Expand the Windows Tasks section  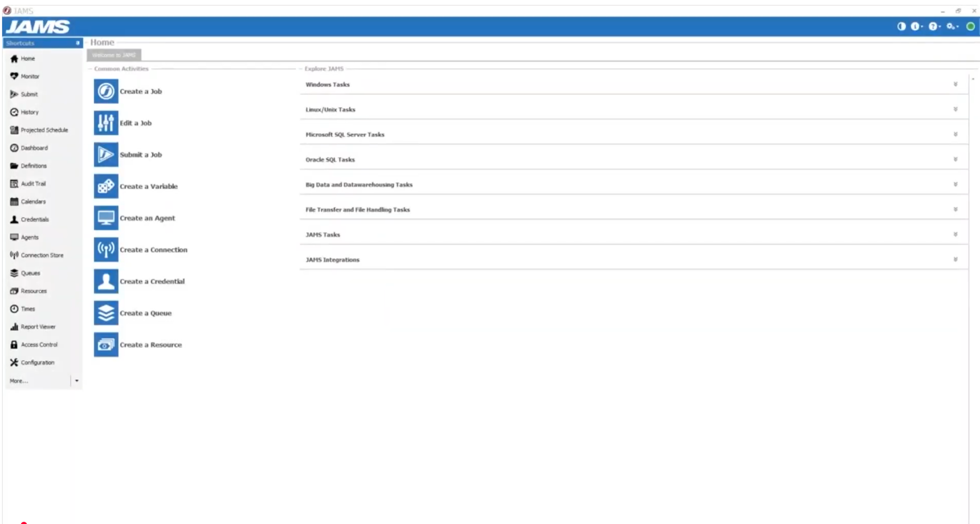coord(955,85)
